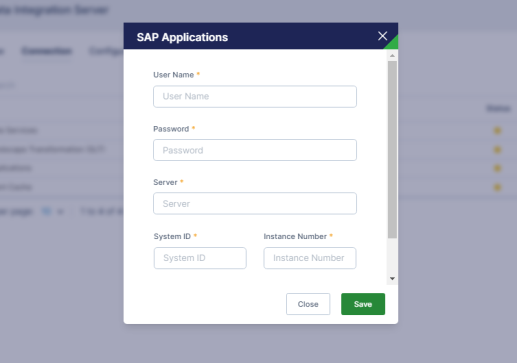Click the Close button
This screenshot has height=363, width=517.
308,304
